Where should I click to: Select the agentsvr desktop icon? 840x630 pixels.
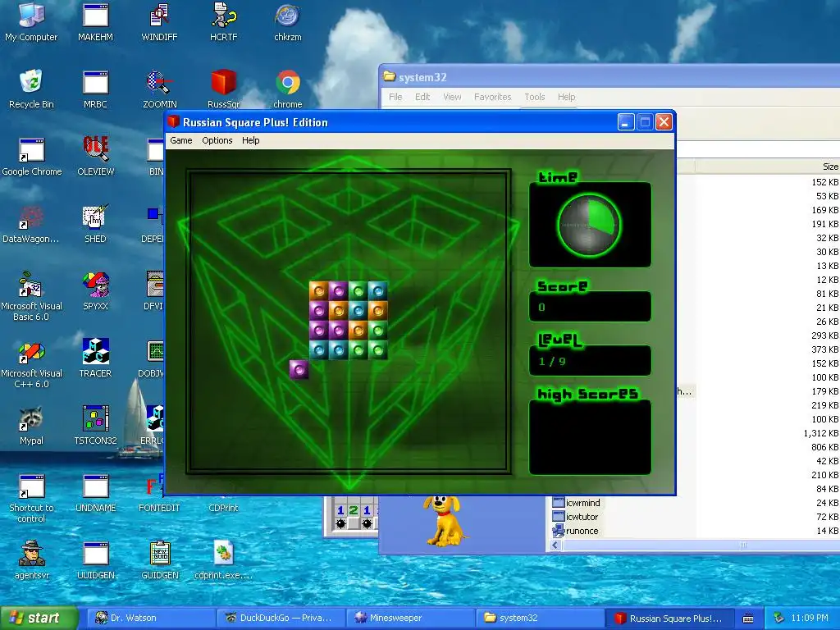(x=31, y=559)
